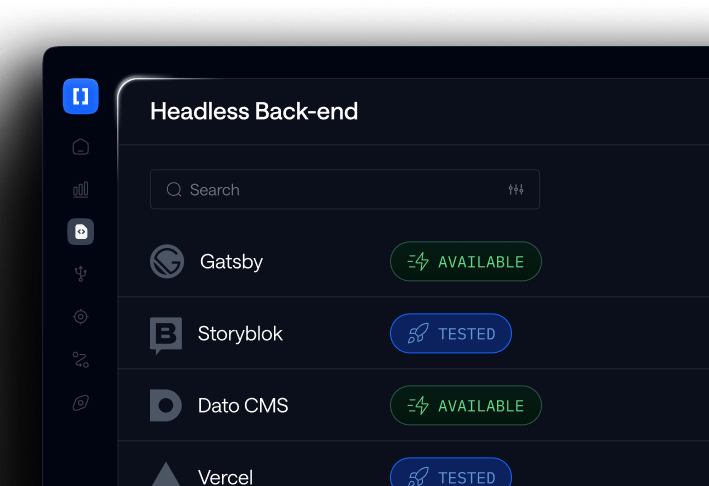Image resolution: width=709 pixels, height=486 pixels.
Task: Click Vercel's TESTED status badge
Action: point(451,472)
